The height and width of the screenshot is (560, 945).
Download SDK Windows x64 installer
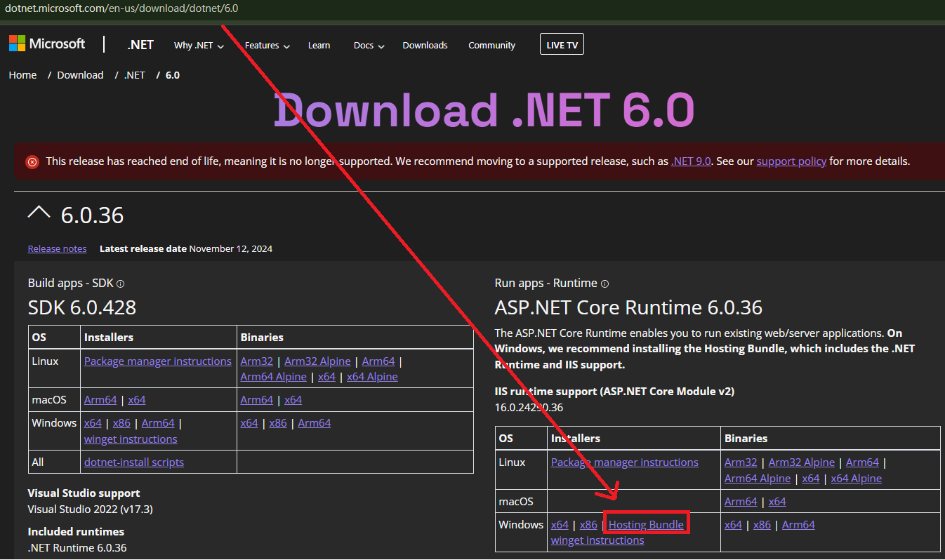point(93,423)
